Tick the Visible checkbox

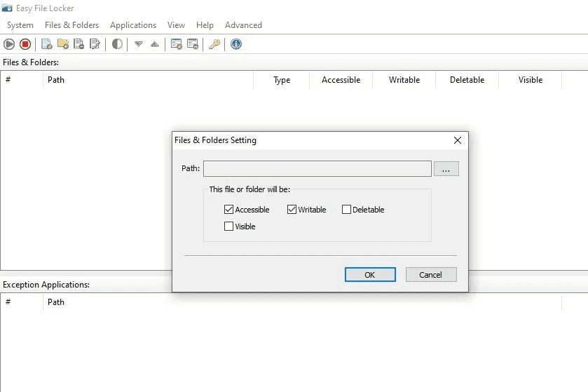point(229,227)
